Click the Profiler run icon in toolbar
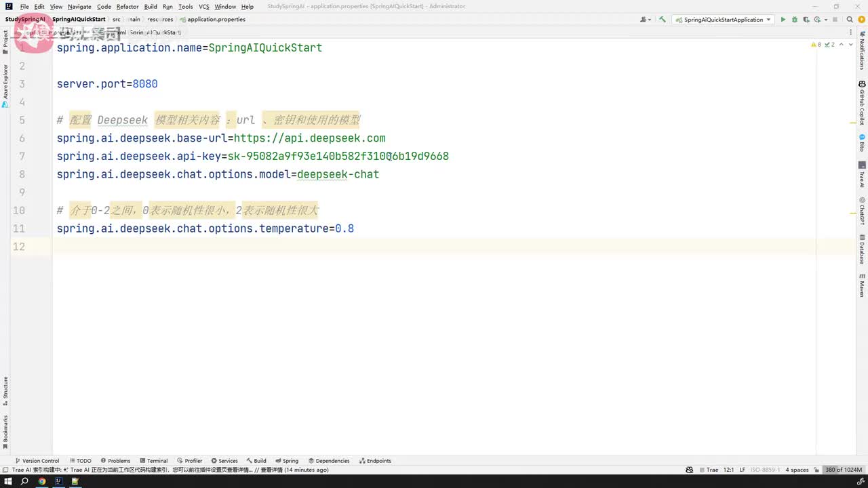Image resolution: width=868 pixels, height=488 pixels. point(816,20)
